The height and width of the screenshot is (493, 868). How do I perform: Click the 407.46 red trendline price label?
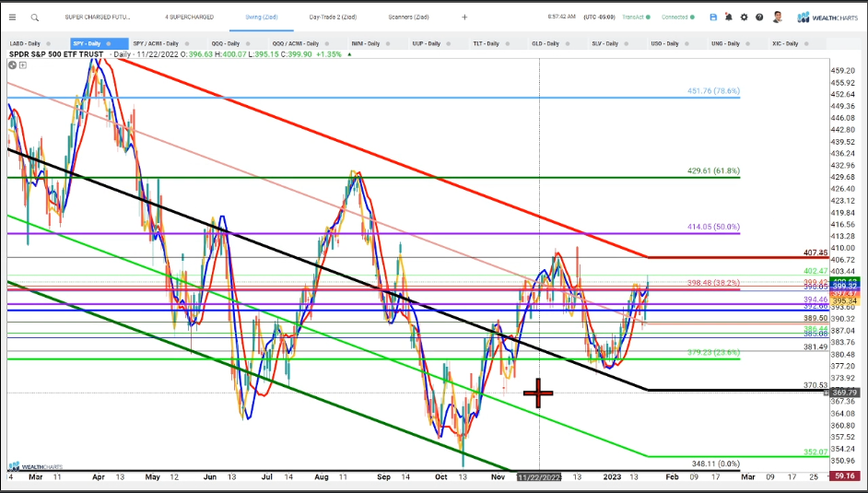pos(815,252)
